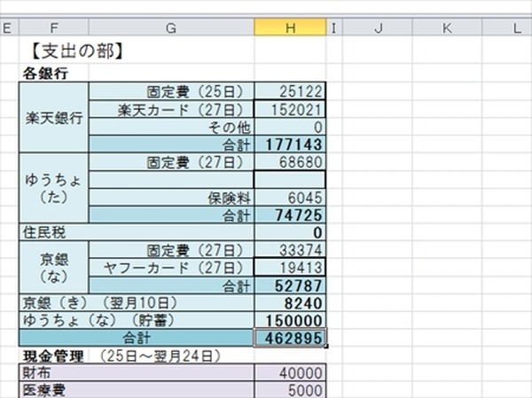Select the 楽天銀行 total 177143
This screenshot has height=398, width=532.
pyautogui.click(x=290, y=144)
